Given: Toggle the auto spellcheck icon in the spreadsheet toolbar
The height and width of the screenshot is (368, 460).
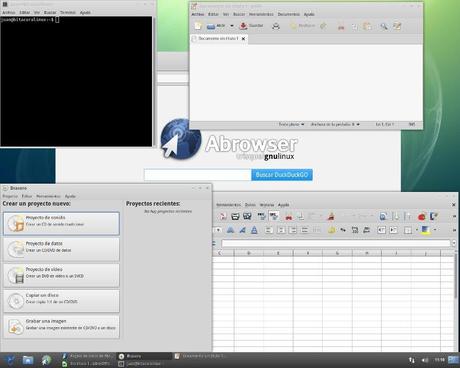Looking at the screenshot, I should pyautogui.click(x=274, y=217).
